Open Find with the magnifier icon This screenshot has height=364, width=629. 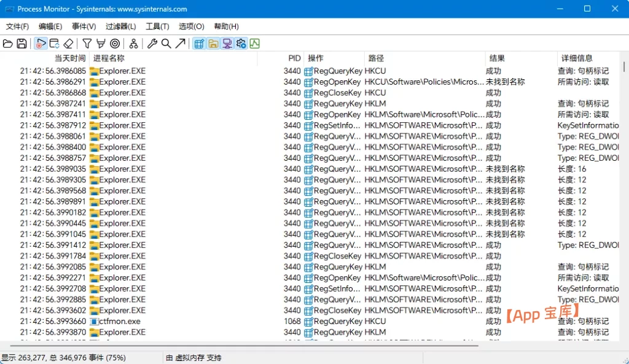coord(166,44)
